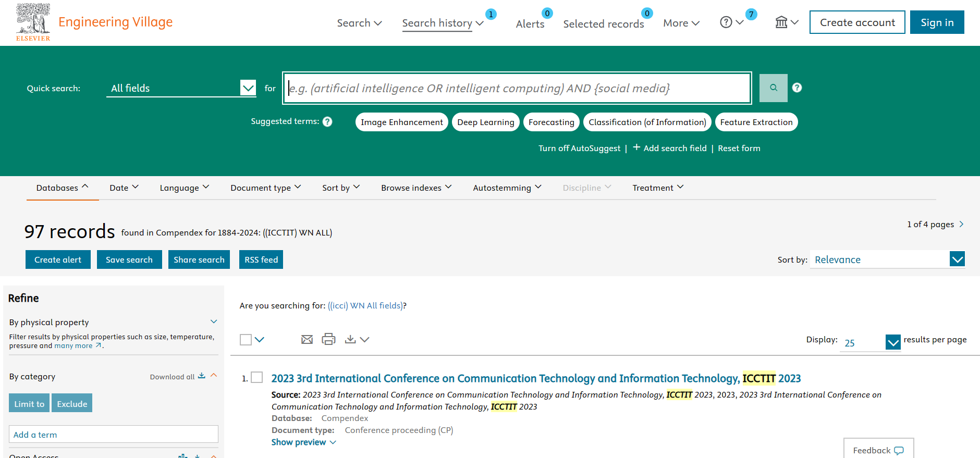Tick the select-all results checkbox

(x=246, y=340)
